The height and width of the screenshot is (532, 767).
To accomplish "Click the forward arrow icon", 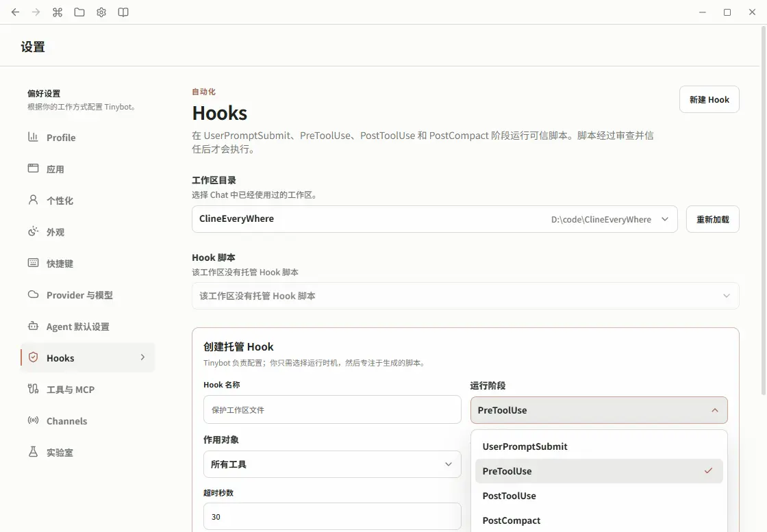I will [36, 12].
